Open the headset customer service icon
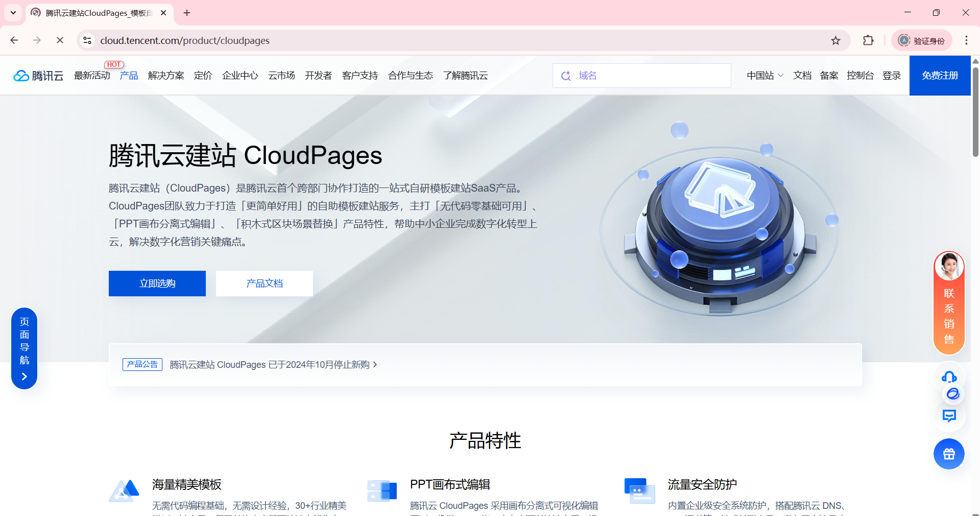Viewport: 980px width, 516px height. [949, 377]
